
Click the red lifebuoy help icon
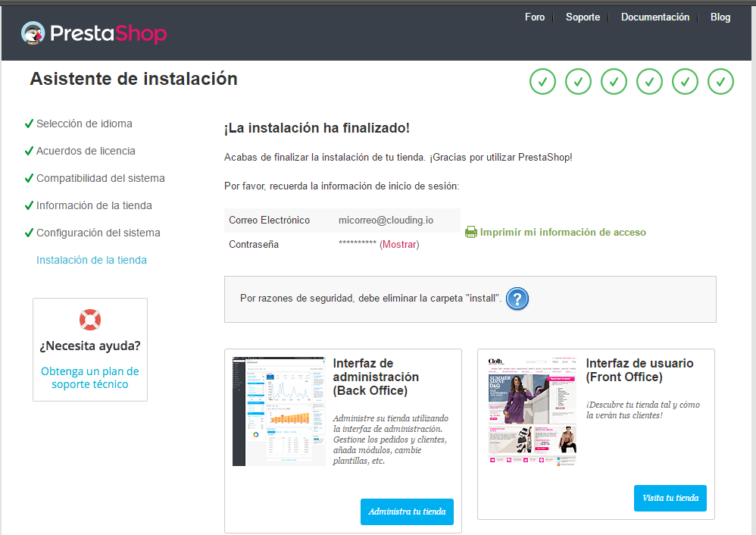(x=89, y=319)
